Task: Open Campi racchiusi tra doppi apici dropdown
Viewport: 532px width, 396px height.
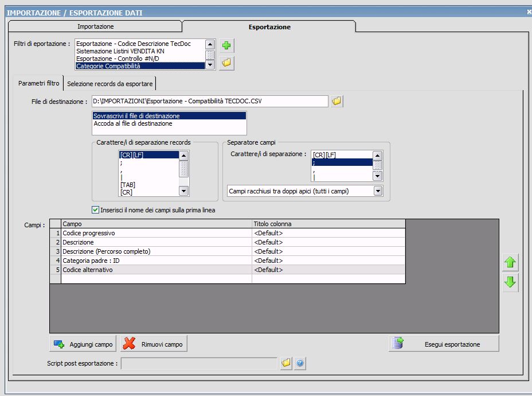Action: click(x=378, y=191)
